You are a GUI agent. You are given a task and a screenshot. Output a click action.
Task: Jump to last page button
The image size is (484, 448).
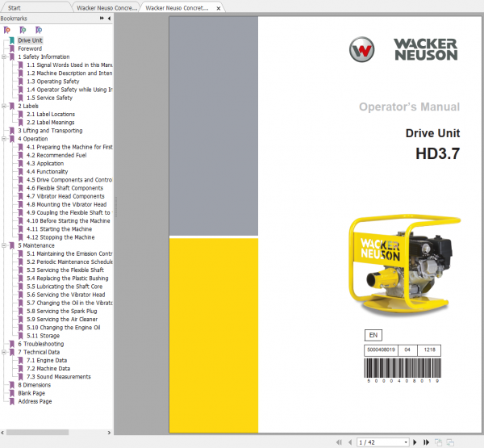[426, 442]
